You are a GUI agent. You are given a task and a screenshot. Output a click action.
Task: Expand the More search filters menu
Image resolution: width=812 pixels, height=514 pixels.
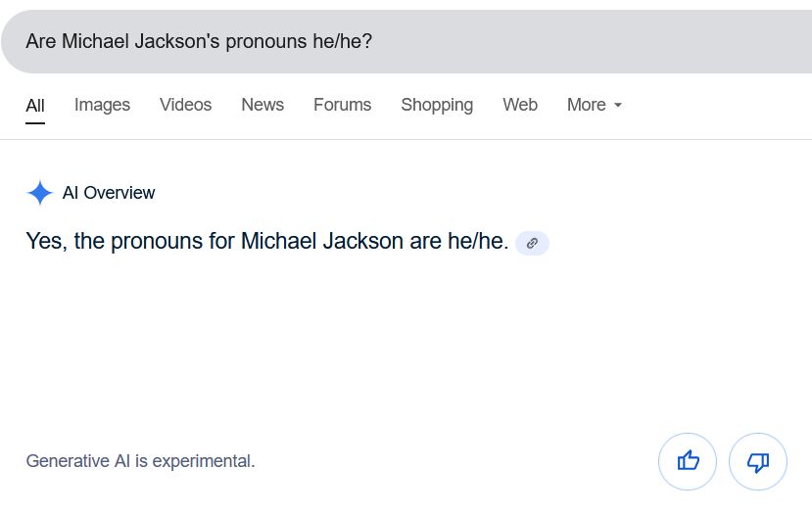click(594, 105)
